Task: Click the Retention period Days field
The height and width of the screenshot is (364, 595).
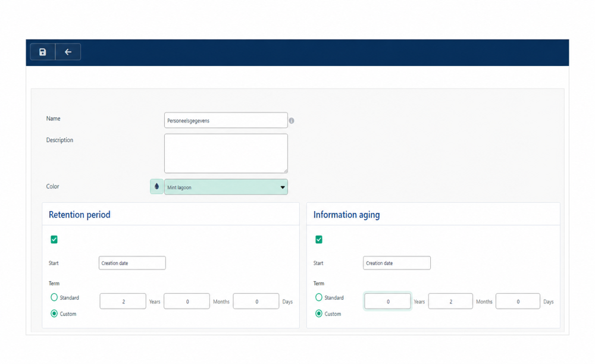Action: click(256, 302)
